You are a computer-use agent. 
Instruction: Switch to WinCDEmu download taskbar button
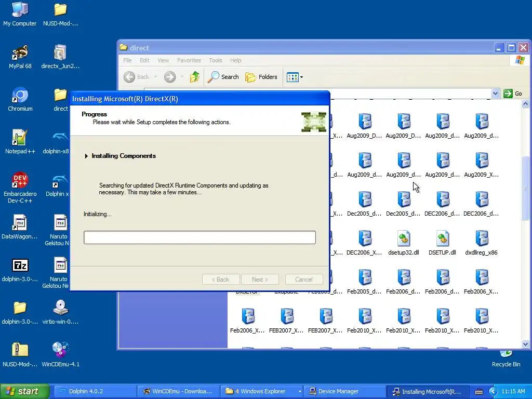click(179, 392)
